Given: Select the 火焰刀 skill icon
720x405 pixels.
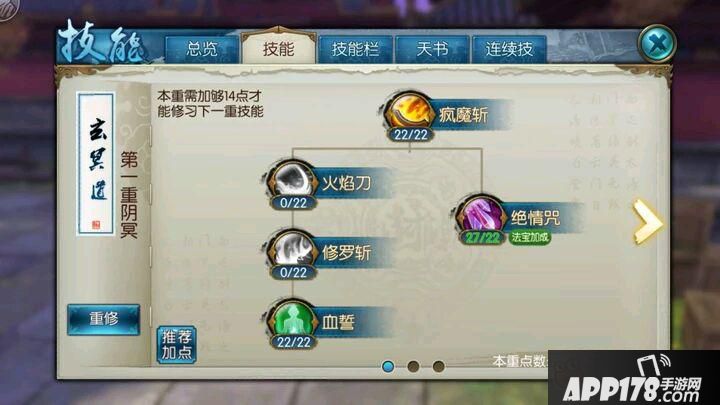Looking at the screenshot, I should (292, 181).
